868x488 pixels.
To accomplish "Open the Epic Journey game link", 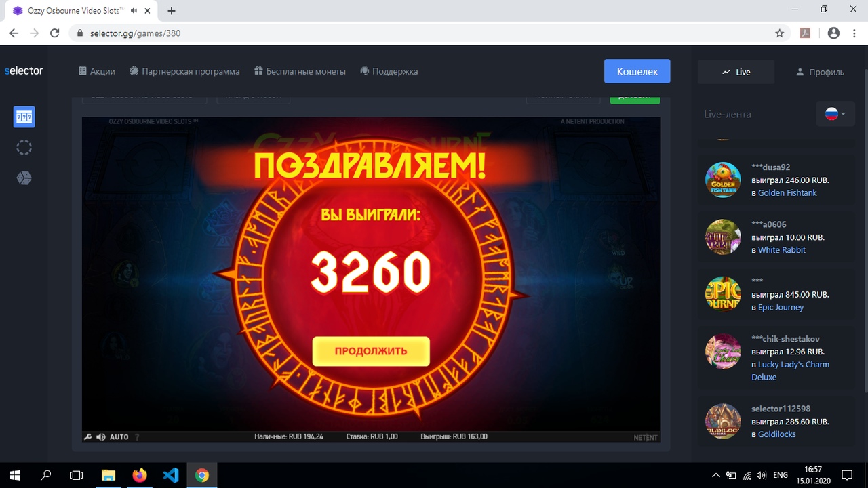I will click(x=781, y=307).
